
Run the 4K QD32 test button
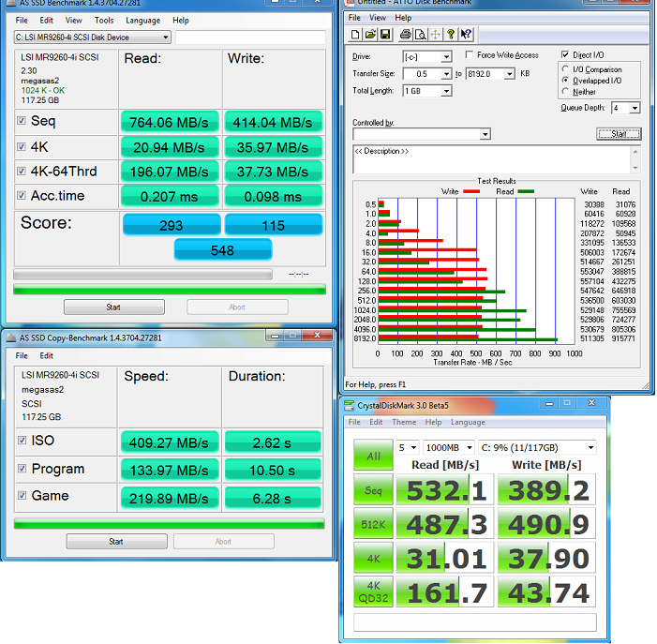373,592
